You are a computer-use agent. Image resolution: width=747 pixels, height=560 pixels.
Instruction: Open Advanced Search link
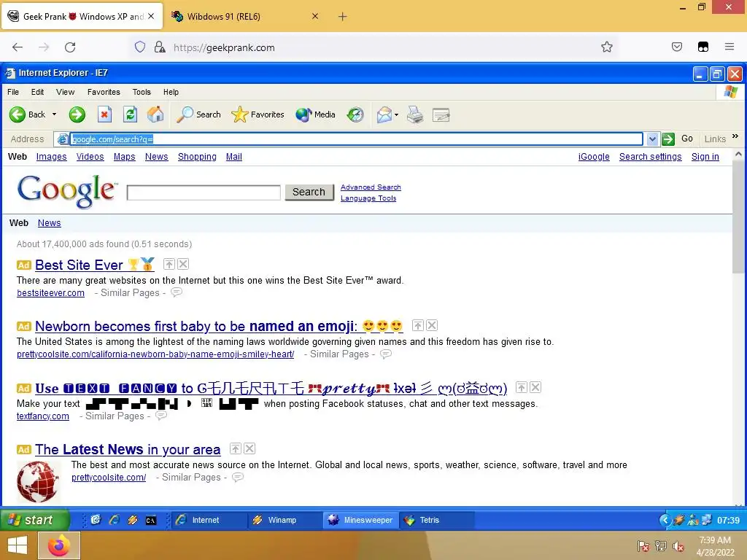[371, 187]
